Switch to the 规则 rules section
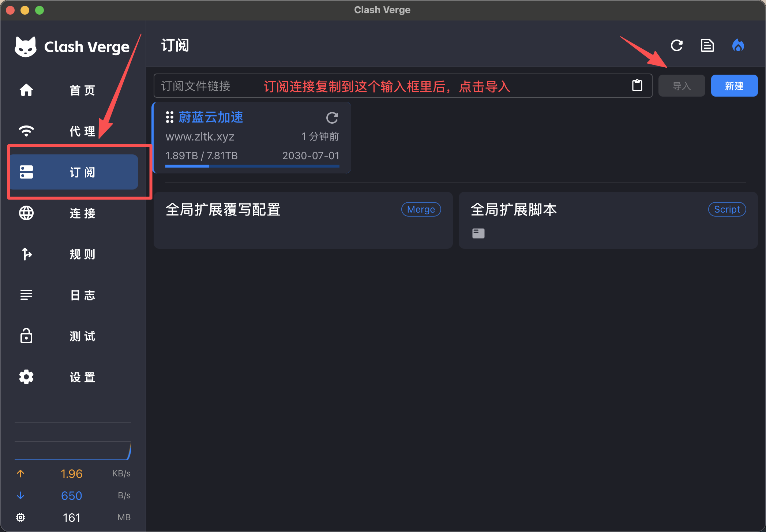 pyautogui.click(x=73, y=254)
